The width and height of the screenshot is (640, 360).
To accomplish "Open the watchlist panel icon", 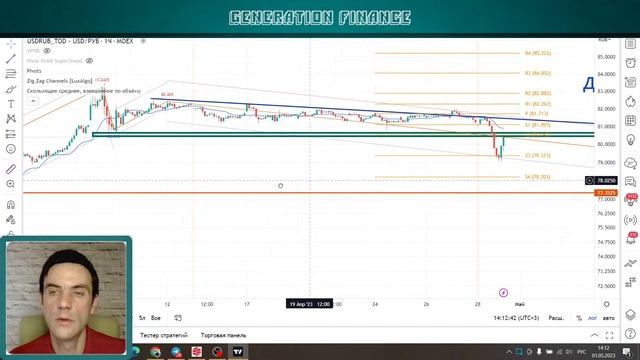I will [x=630, y=44].
